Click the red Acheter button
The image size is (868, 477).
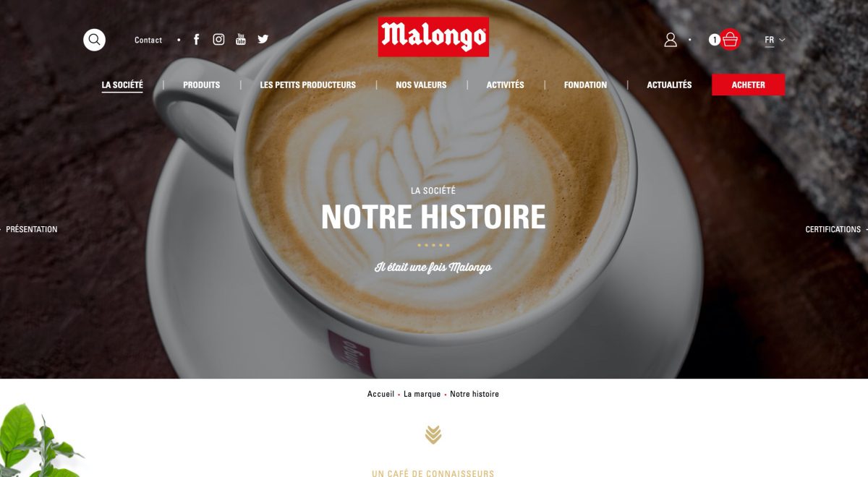[748, 85]
